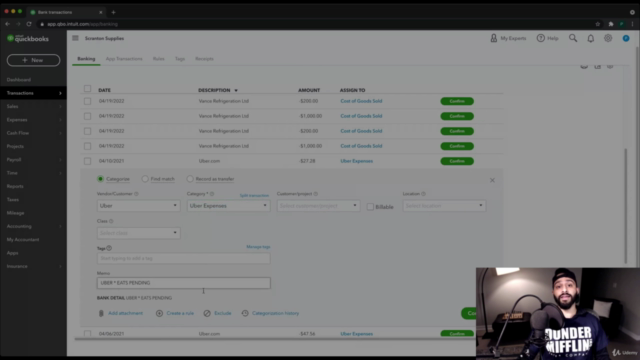Switch to the Rules tab

pyautogui.click(x=159, y=59)
